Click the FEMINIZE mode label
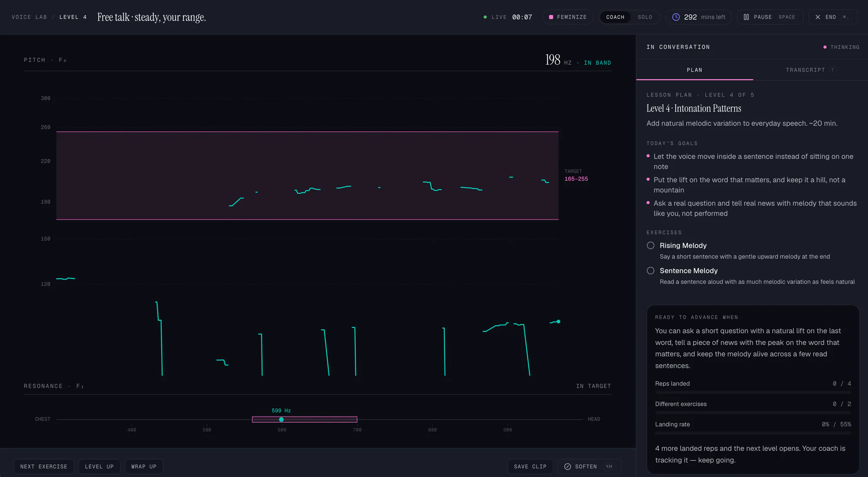The image size is (868, 477). [x=572, y=17]
